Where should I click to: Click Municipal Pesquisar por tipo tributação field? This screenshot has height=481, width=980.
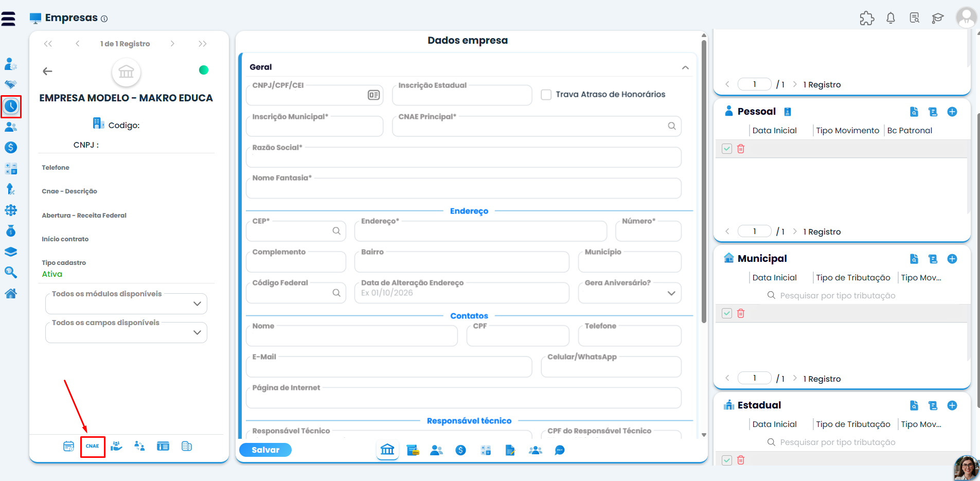838,295
